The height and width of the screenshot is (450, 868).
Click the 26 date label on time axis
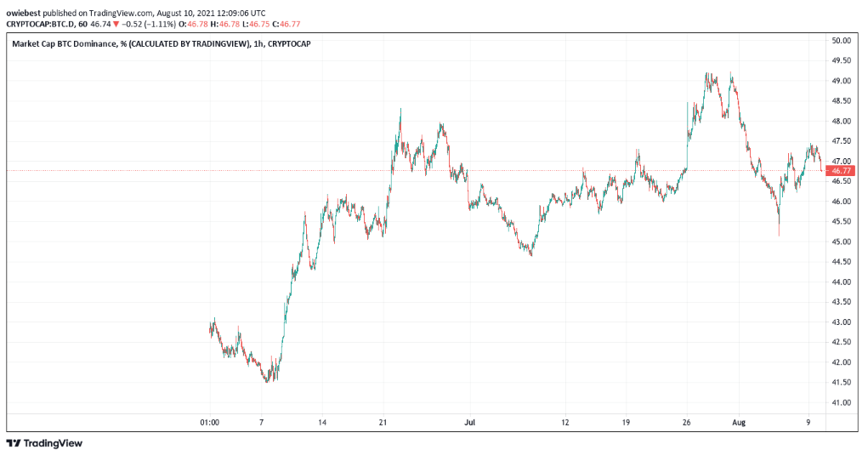(685, 421)
